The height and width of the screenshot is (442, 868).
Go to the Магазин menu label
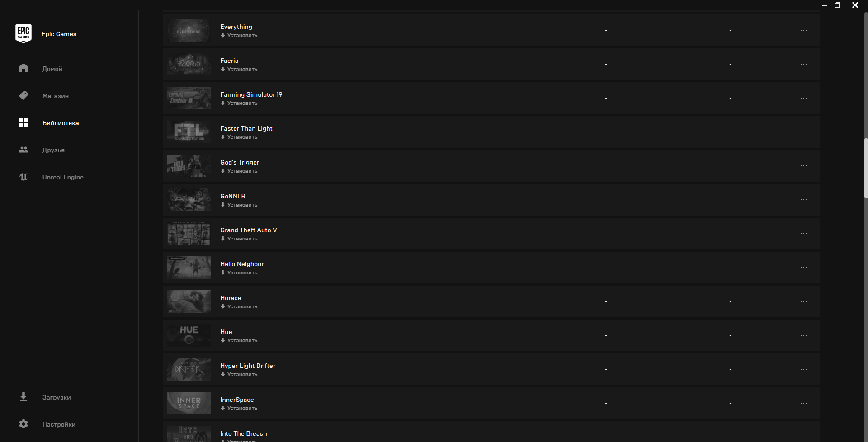56,96
